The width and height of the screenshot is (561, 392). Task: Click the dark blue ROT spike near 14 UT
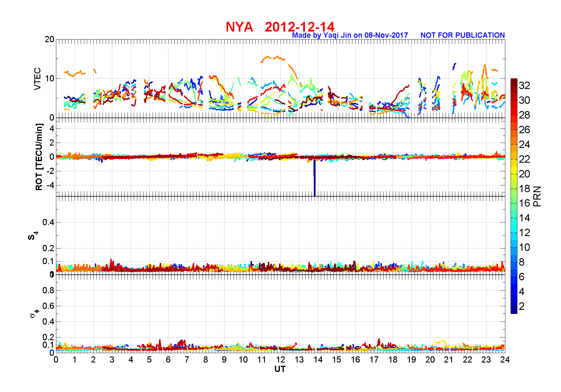pos(315,178)
